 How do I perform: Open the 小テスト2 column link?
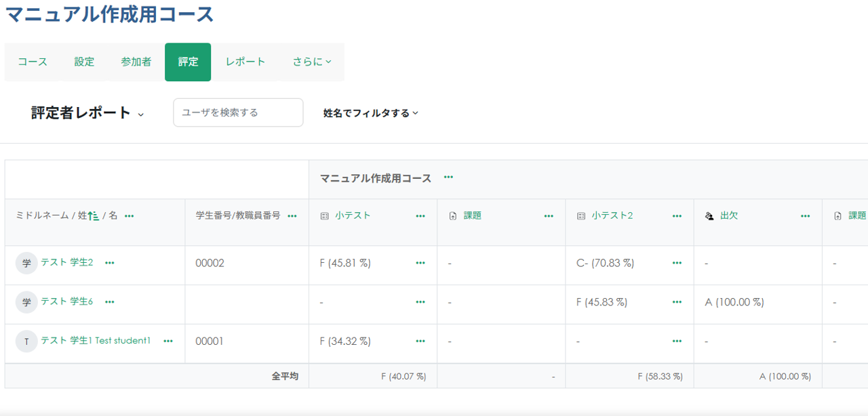pos(612,215)
